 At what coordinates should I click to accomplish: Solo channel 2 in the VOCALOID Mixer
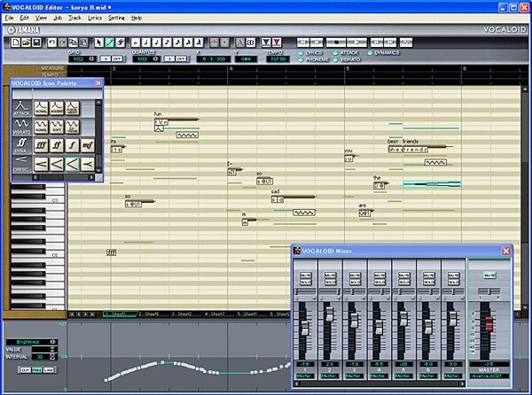coord(330,282)
